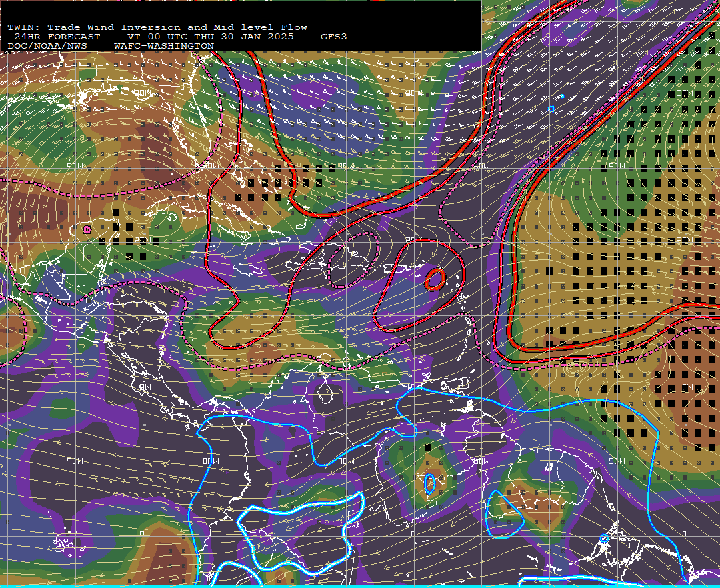720x588 pixels.
Task: Click the "DOC/NOAA/NWS" source text
Action: [47, 47]
